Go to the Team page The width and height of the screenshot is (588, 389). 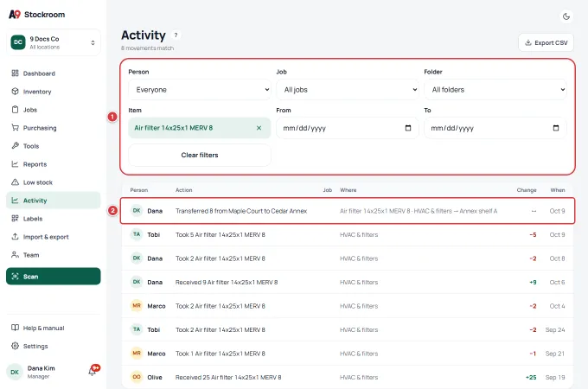54,255
